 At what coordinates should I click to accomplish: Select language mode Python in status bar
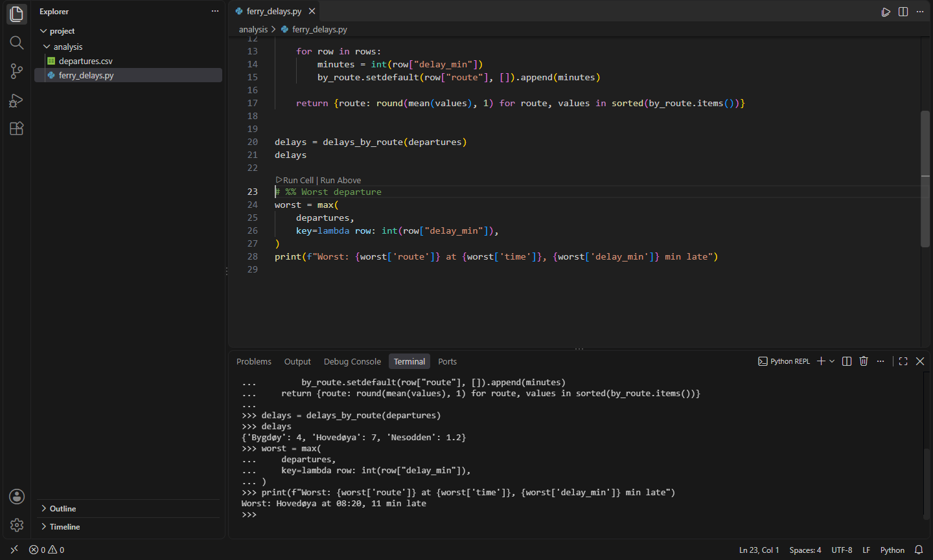[892, 550]
